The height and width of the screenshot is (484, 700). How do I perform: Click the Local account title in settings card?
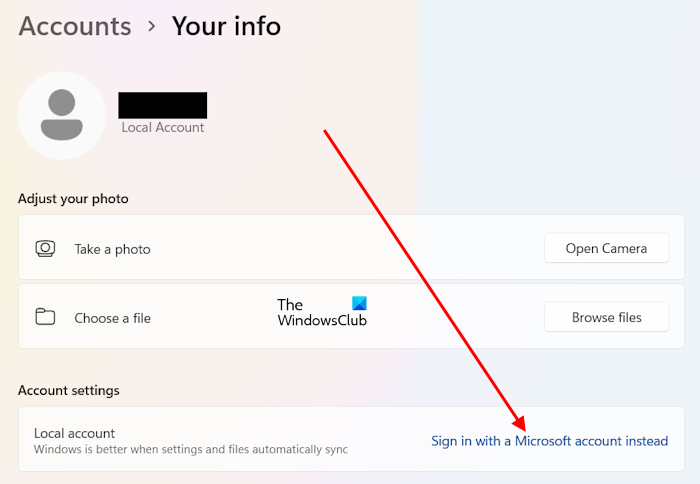(74, 433)
